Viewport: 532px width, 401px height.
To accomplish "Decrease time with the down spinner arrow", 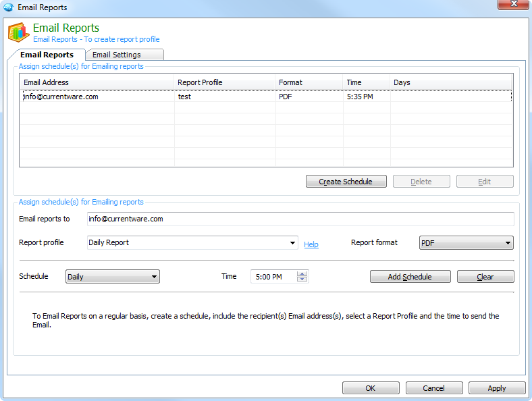I will (x=302, y=279).
